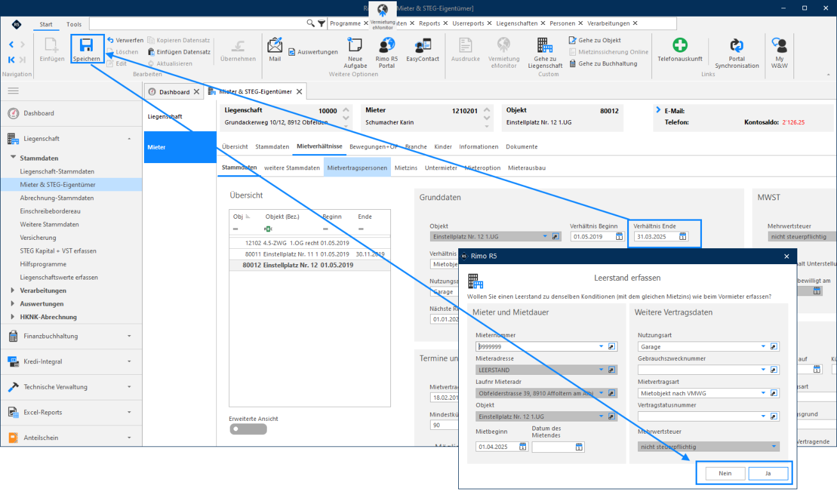Screen dimensions: 837x504
Task: Click Einfügen Datensatz
Action: point(179,52)
